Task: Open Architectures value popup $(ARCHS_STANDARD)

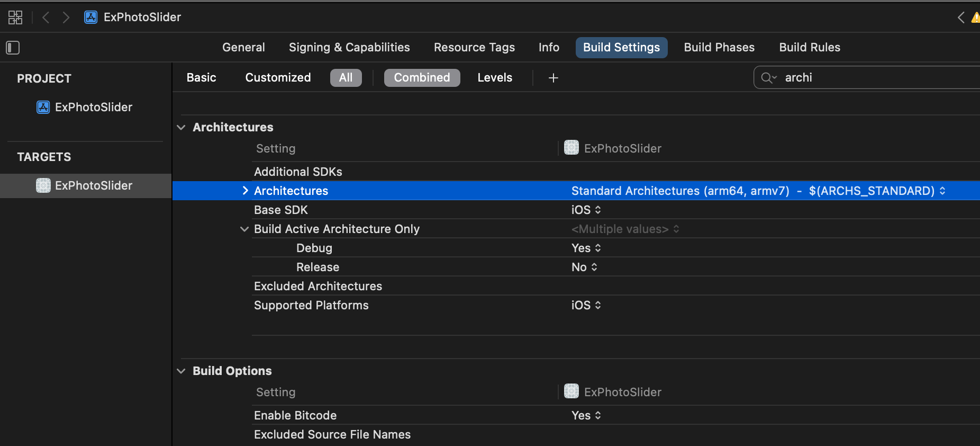Action: (x=758, y=191)
